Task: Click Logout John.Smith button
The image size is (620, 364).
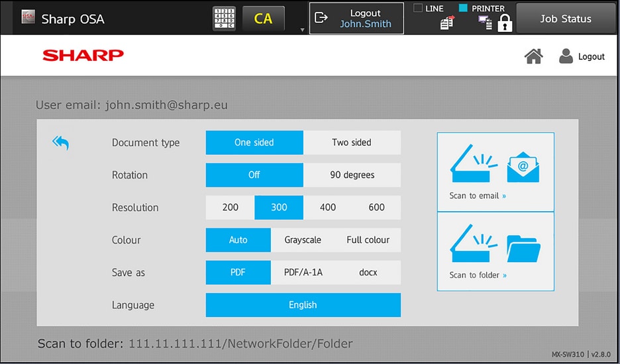Action: click(x=356, y=19)
